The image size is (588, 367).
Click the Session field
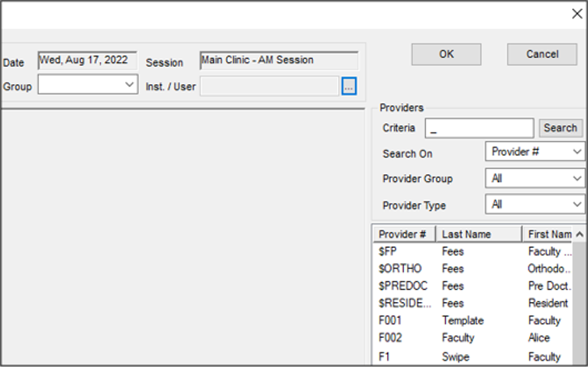[278, 60]
